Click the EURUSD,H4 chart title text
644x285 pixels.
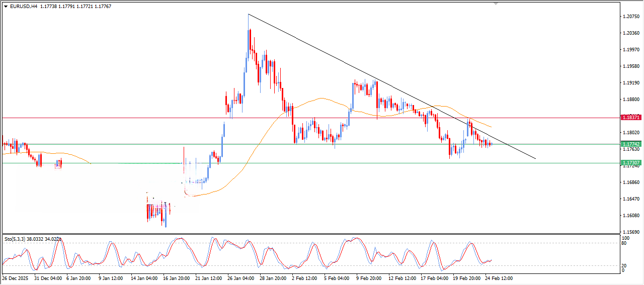[x=24, y=7]
